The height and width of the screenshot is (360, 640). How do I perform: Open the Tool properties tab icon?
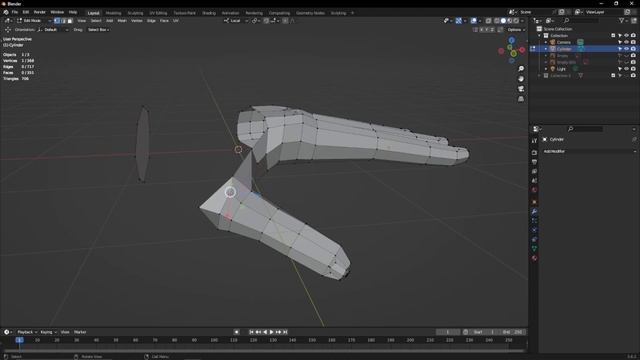coord(534,141)
